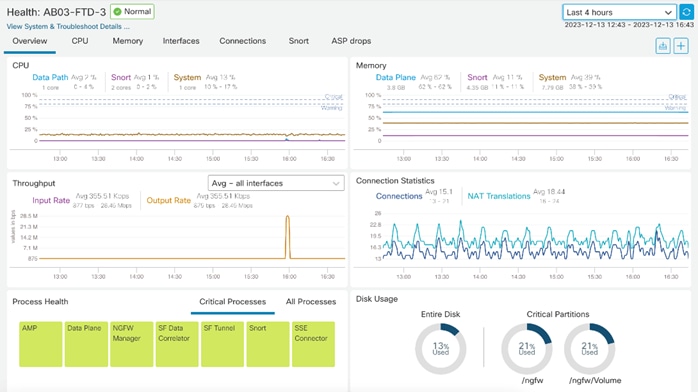Viewport: 698px width, 392px height.
Task: Open View System & Troubleshoot Details link
Action: [x=68, y=27]
